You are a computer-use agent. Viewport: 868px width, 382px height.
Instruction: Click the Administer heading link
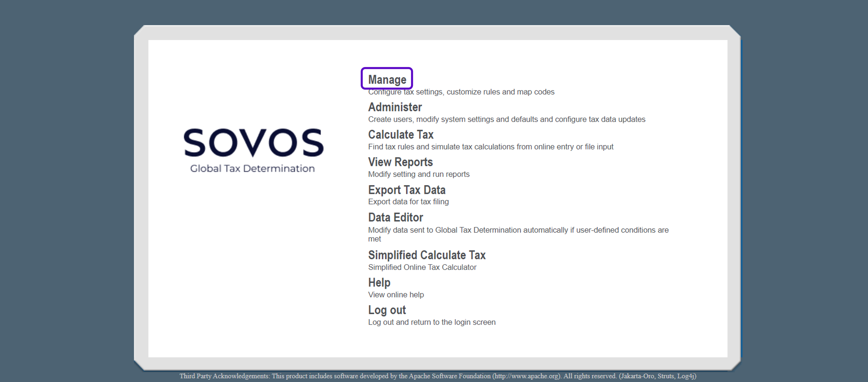coord(395,107)
